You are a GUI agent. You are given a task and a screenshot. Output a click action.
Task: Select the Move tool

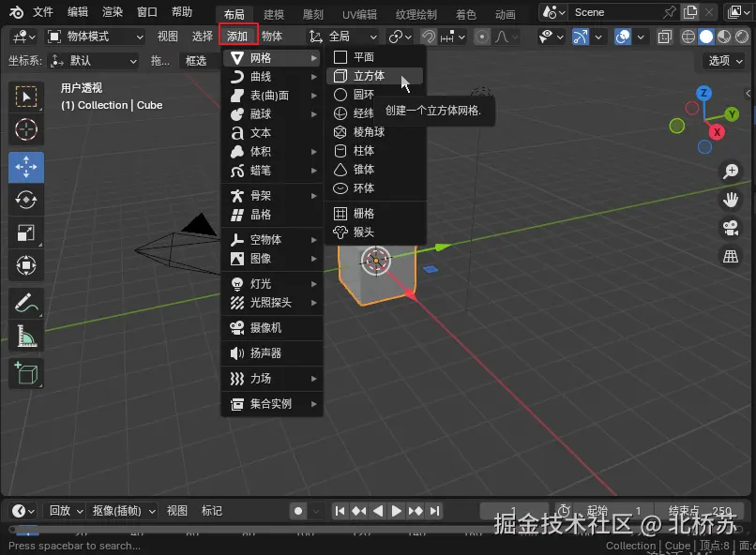26,167
